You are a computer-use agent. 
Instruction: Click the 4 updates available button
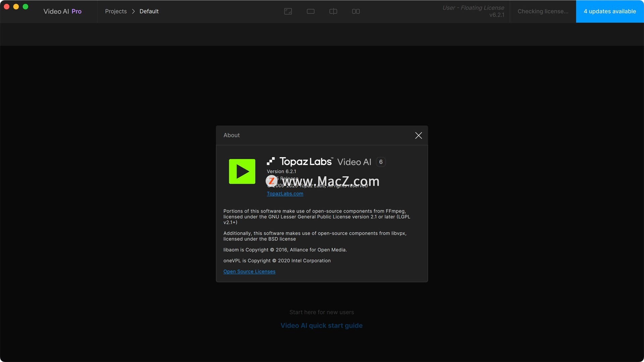click(x=610, y=11)
